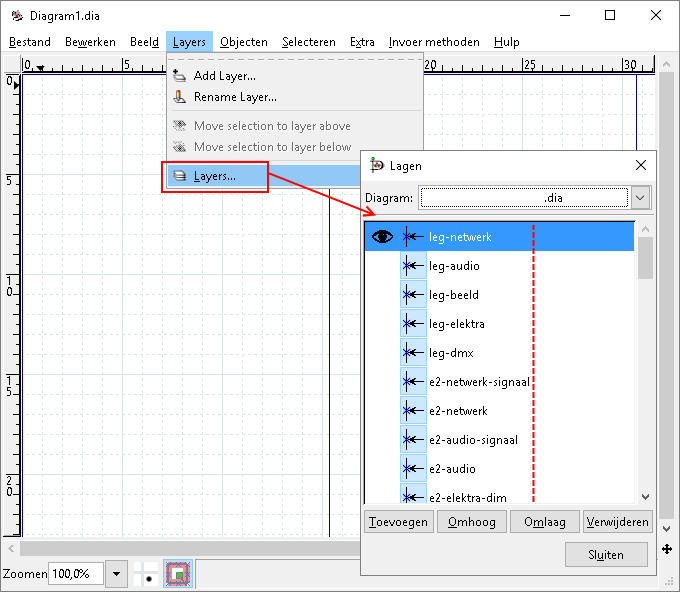
Task: Click the Verwijderen button
Action: [618, 521]
